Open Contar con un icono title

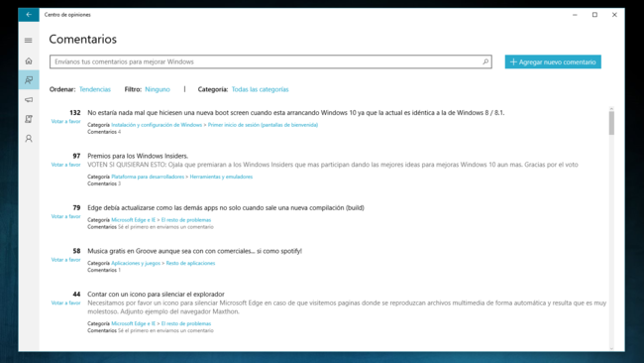coord(156,294)
